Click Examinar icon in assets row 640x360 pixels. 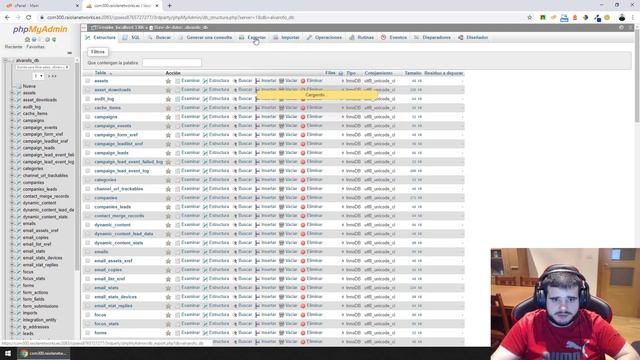178,81
